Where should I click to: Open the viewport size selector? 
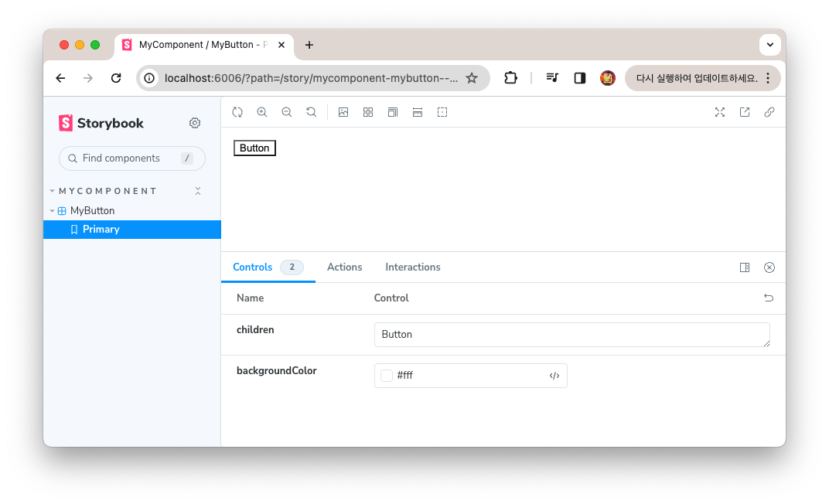[x=393, y=112]
